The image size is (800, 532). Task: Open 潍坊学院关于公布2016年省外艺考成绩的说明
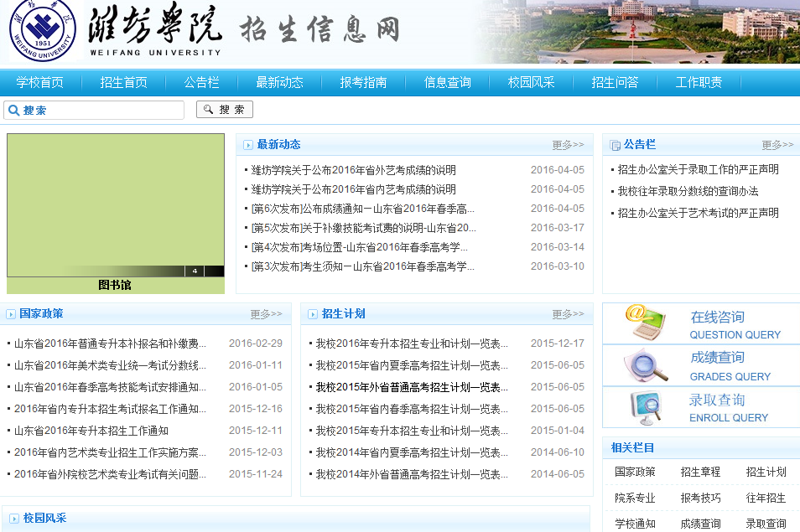[x=353, y=170]
